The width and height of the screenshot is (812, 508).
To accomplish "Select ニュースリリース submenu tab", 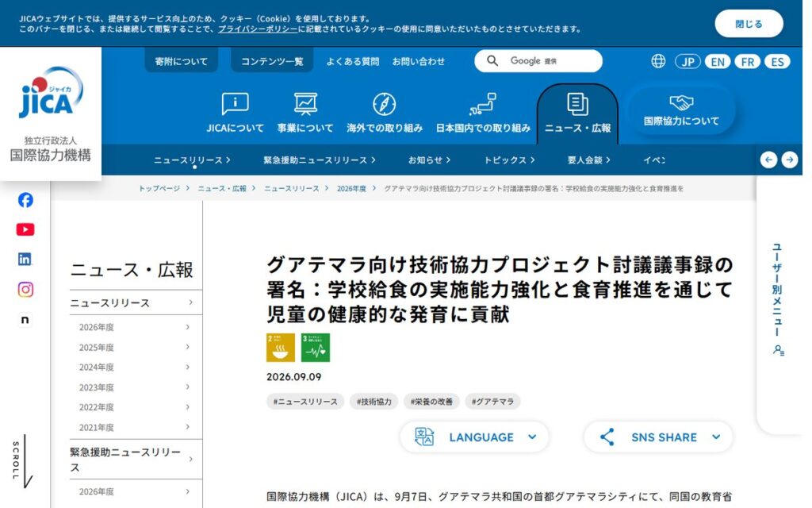I will click(192, 160).
